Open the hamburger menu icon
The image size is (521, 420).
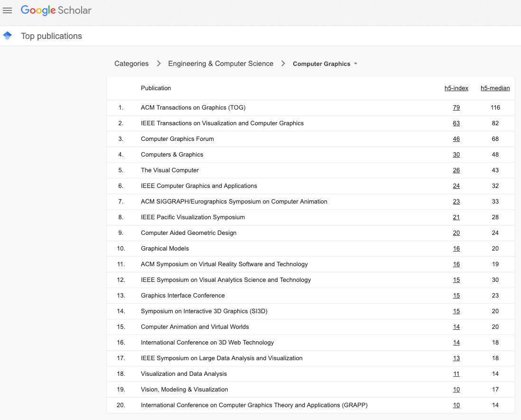click(x=7, y=10)
